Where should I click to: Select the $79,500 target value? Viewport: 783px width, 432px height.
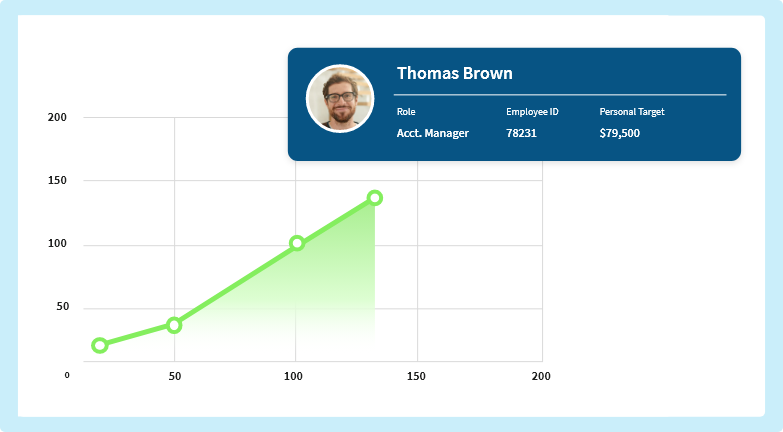click(x=620, y=133)
